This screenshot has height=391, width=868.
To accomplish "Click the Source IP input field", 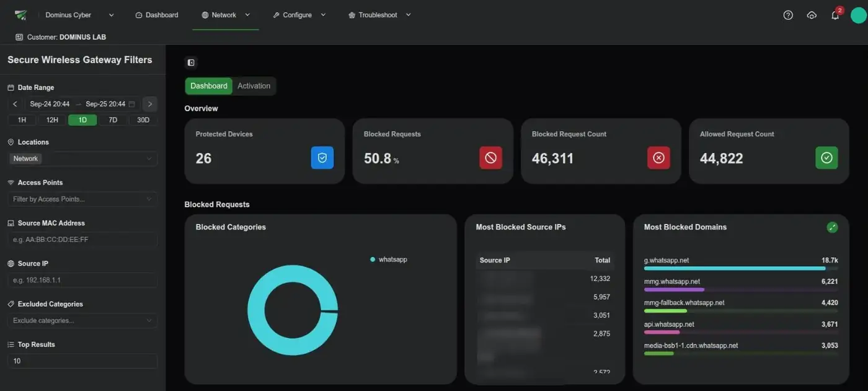I will (82, 281).
